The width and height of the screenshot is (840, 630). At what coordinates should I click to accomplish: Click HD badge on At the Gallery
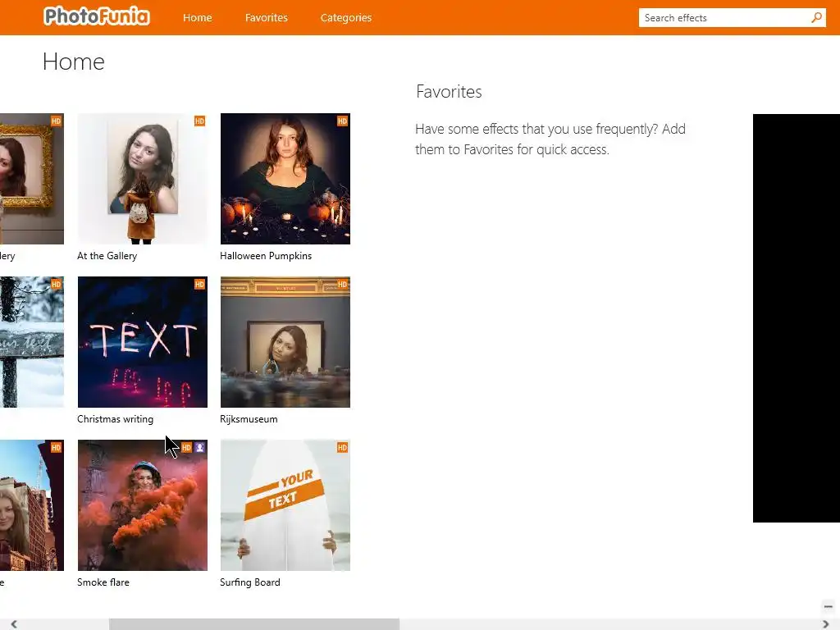[199, 121]
